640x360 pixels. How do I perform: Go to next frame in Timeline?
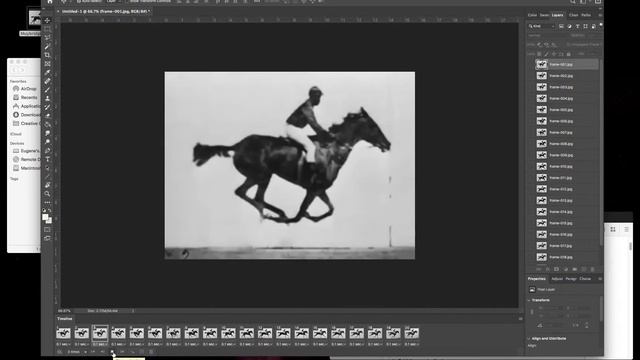click(x=122, y=352)
